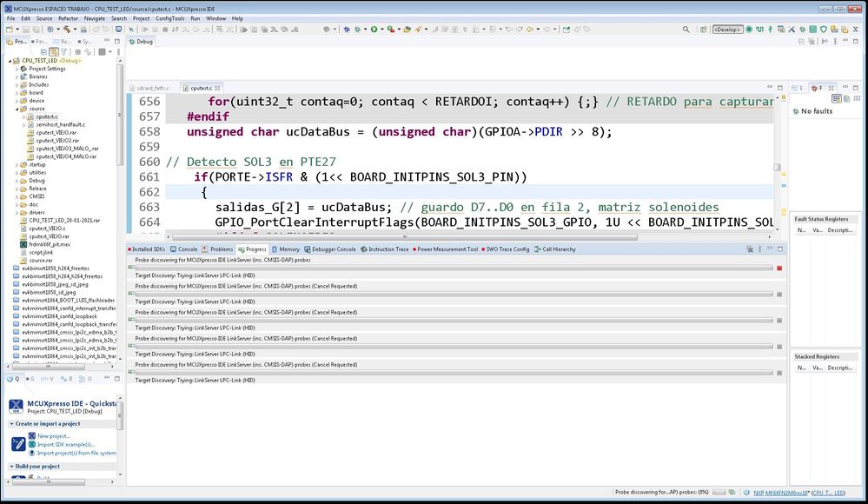This screenshot has height=504, width=868.
Task: Open the Debugger Console tab
Action: point(330,249)
